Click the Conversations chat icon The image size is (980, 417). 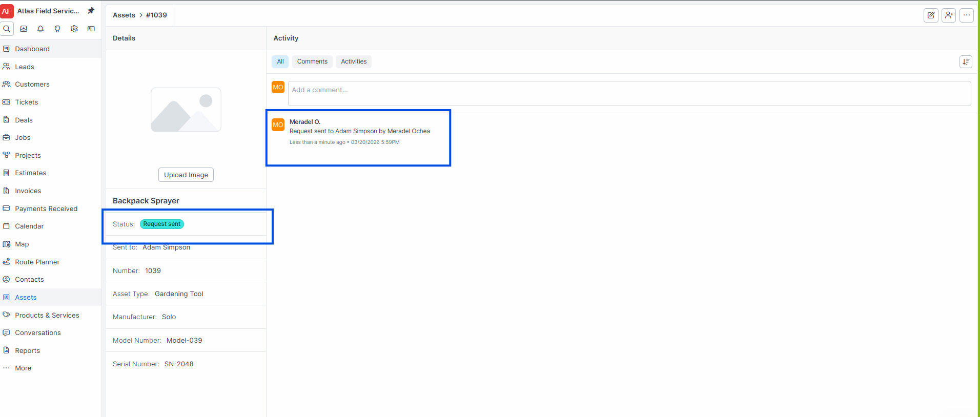pyautogui.click(x=6, y=332)
